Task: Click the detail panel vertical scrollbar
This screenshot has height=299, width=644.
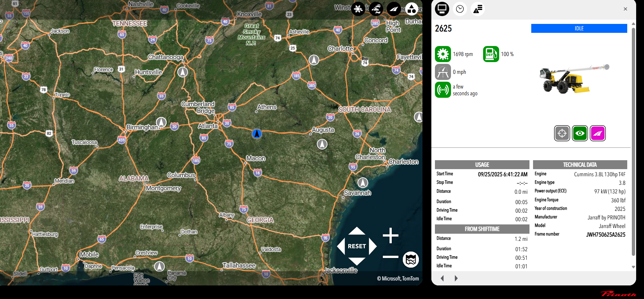Action: [633, 143]
